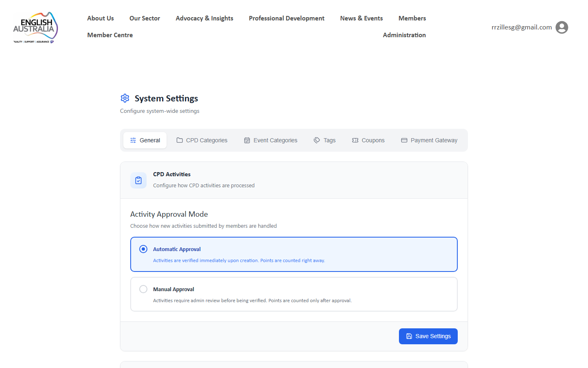Select the Manual Approval radio button
588x368 pixels.
[143, 289]
